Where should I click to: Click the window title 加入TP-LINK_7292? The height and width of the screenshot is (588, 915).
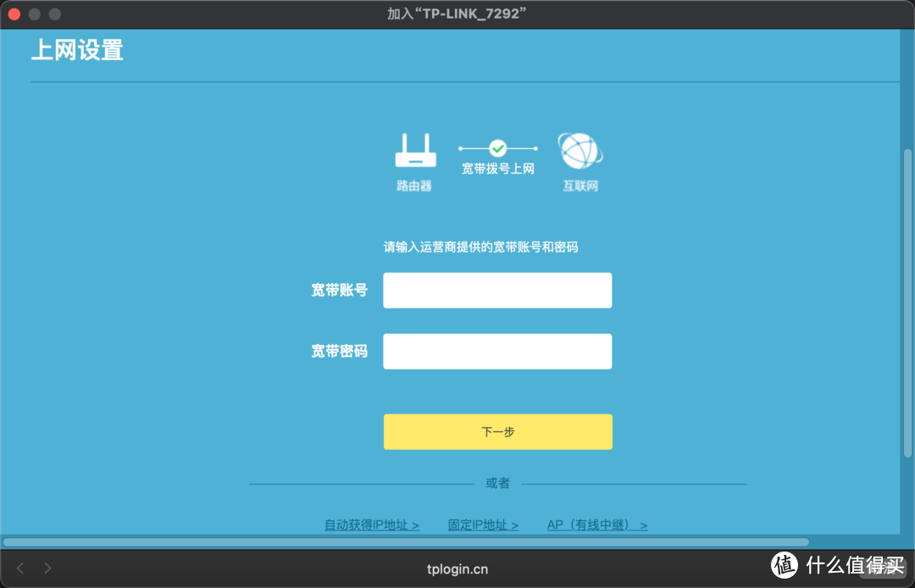(x=457, y=14)
